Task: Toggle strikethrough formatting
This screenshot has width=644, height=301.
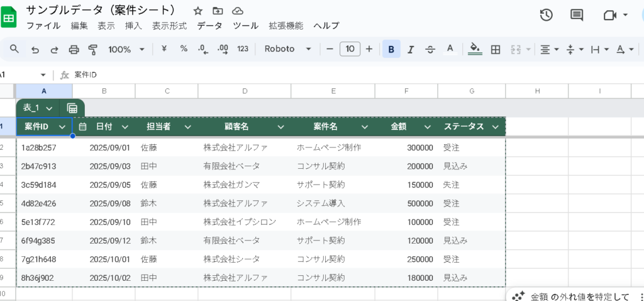Action: click(430, 49)
